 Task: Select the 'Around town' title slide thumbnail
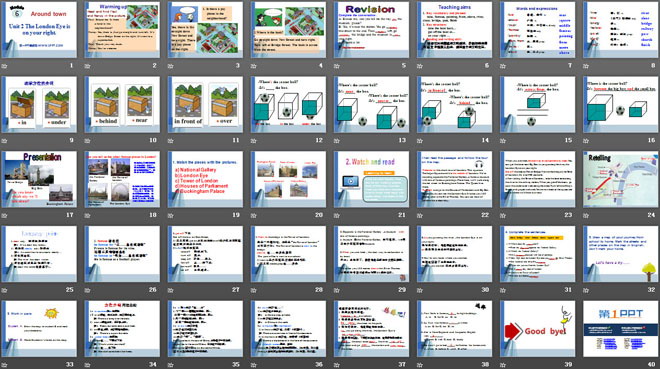coord(39,30)
